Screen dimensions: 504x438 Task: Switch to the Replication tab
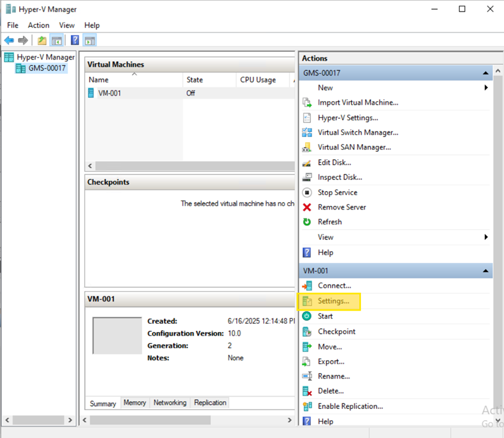coord(210,402)
